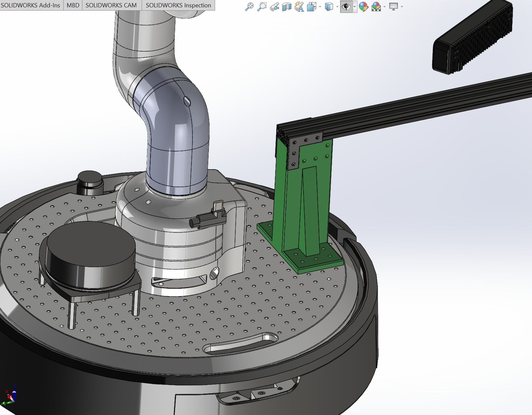Screen dimensions: 532x415
Task: Open the SOLIDWORKS CAM tab
Action: tap(112, 5)
